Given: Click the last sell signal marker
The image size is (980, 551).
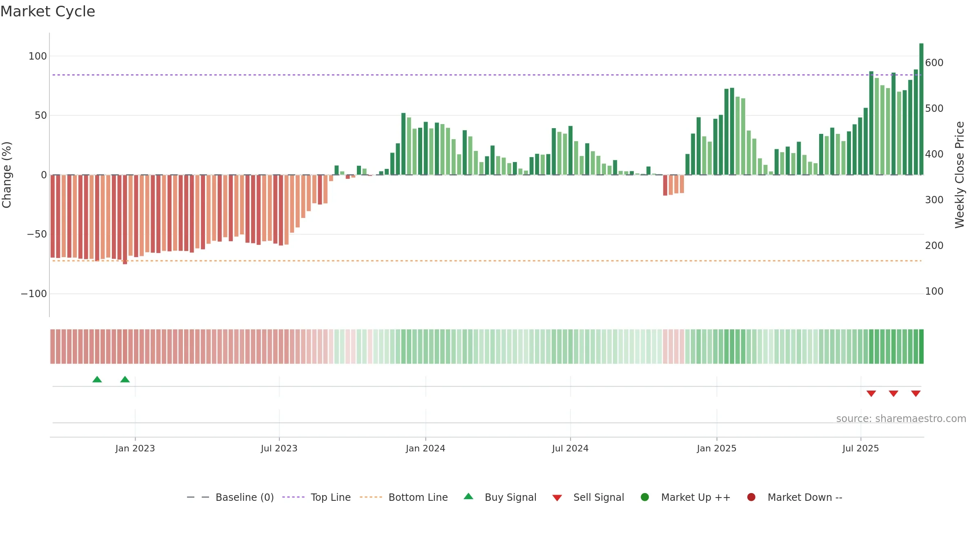Looking at the screenshot, I should [916, 393].
